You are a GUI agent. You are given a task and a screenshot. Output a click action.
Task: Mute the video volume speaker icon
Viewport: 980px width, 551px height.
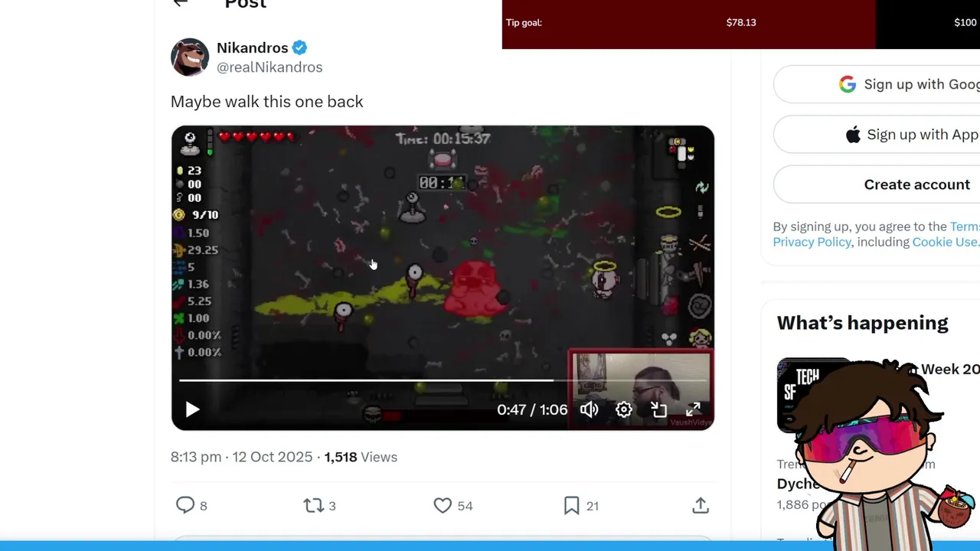[589, 409]
